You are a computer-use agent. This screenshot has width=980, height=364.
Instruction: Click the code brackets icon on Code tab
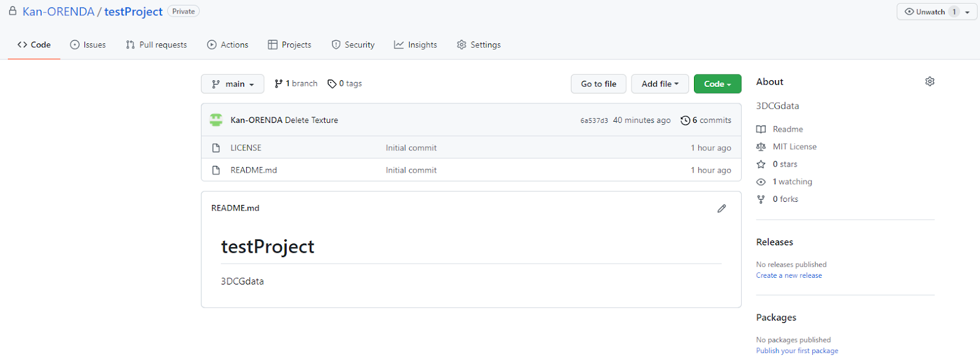pos(22,45)
